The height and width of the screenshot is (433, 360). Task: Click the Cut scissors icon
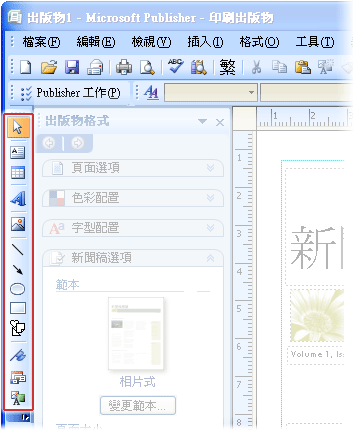[x=256, y=67]
